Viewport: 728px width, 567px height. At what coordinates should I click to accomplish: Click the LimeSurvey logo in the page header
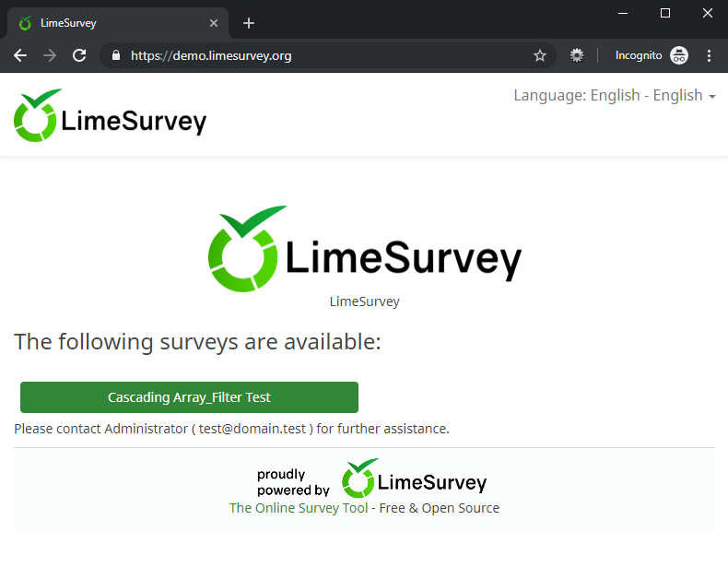pos(110,116)
